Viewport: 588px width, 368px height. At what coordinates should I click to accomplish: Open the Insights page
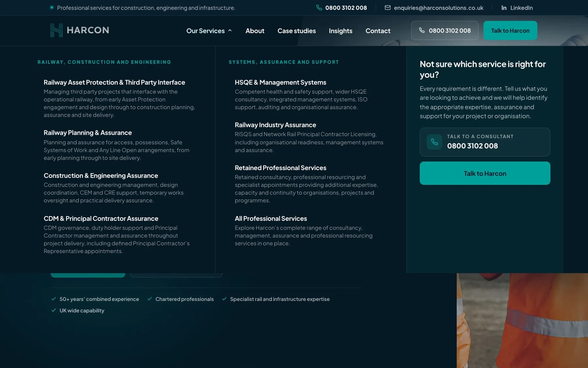point(340,31)
